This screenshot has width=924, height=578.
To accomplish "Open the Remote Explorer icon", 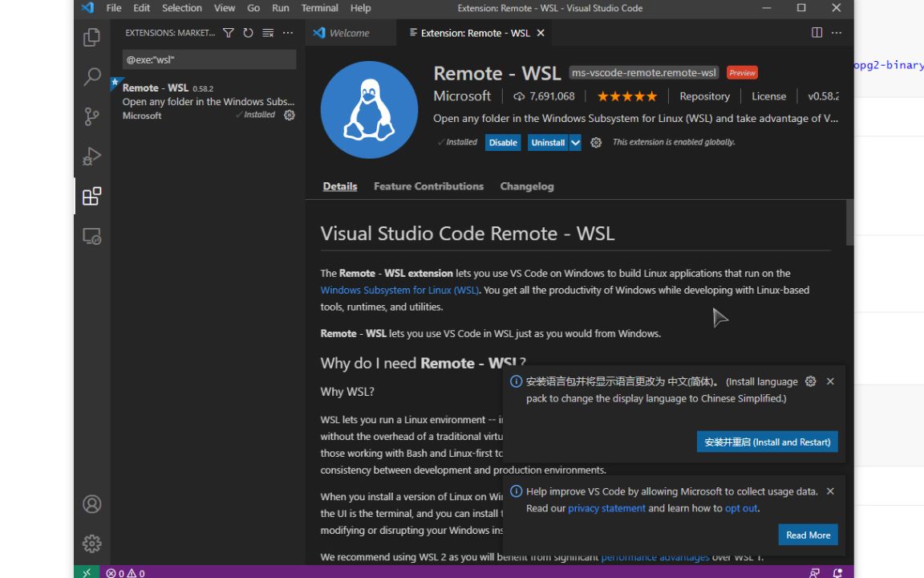I will click(92, 237).
